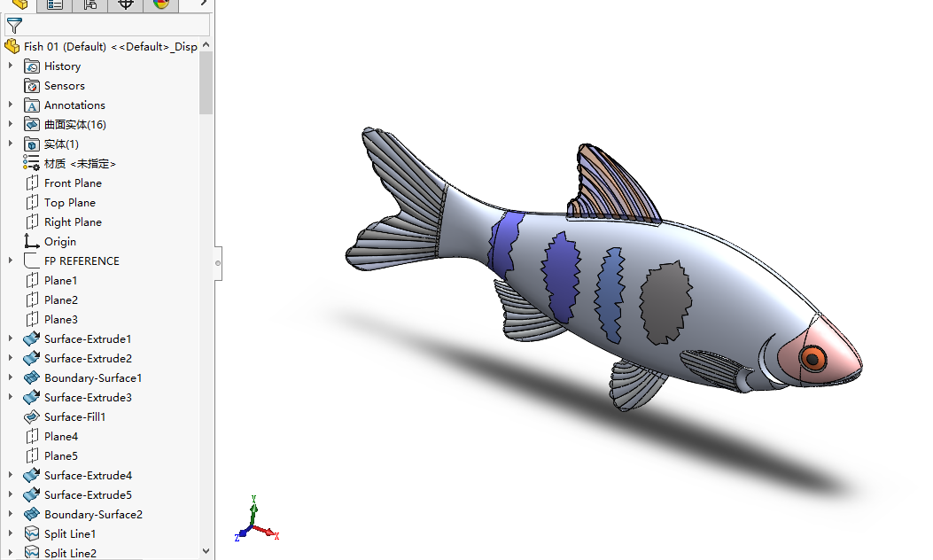Screen dimensions: 933x560
Task: Expand Boundary-Surface1 feature
Action: tap(10, 377)
